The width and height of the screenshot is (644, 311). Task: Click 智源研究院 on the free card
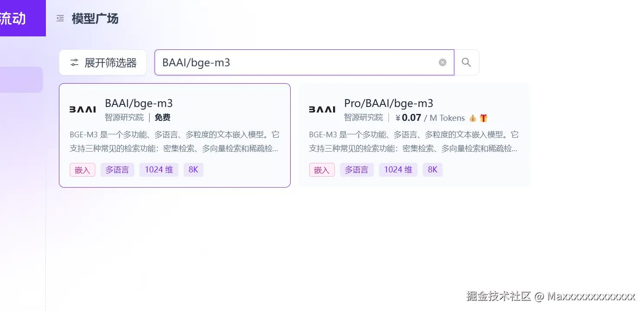click(124, 117)
